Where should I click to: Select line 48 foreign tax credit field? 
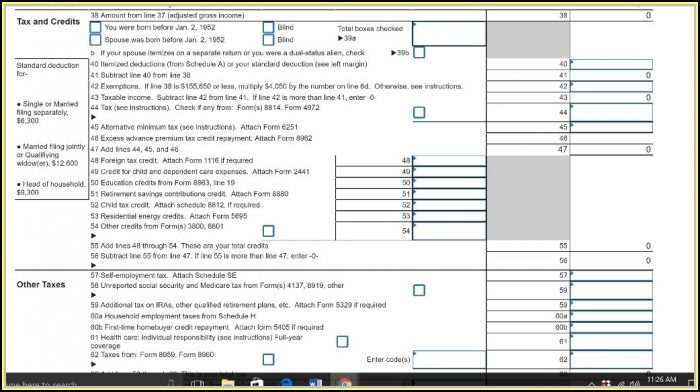click(x=449, y=161)
